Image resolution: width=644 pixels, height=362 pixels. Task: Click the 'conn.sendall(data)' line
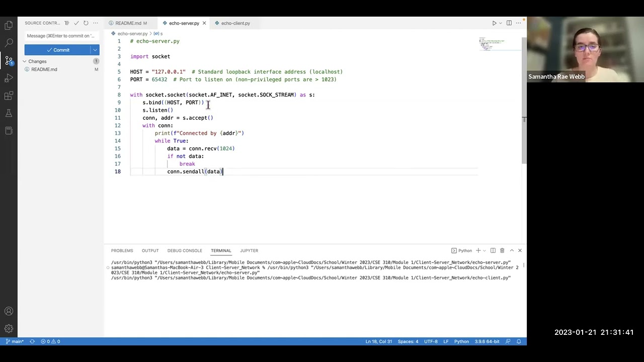coord(195,171)
